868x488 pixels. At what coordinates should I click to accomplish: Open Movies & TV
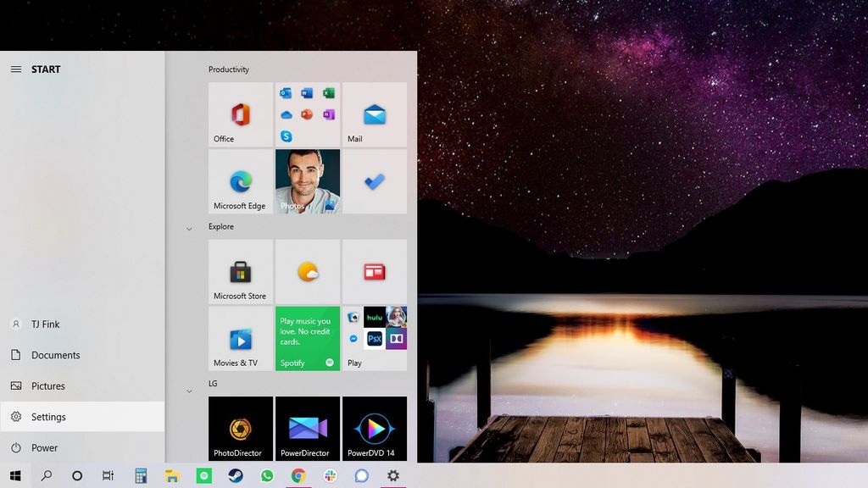240,339
